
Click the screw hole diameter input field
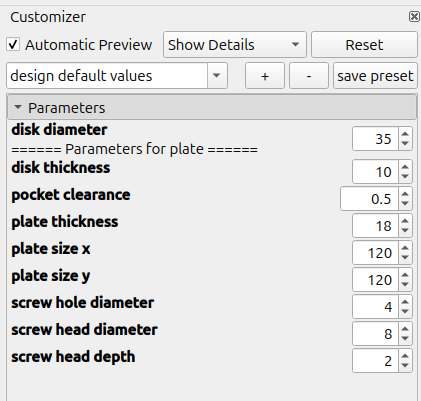click(x=375, y=306)
